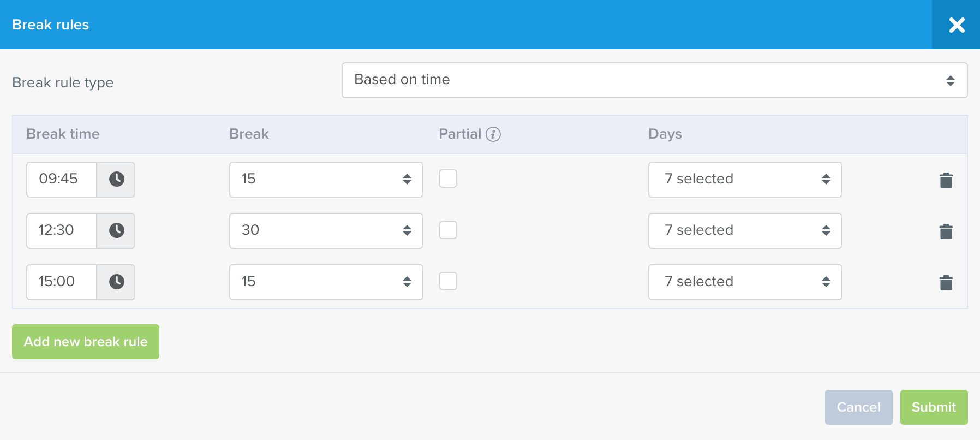Screen dimensions: 980x440
Task: Open clock picker for 12:30 break
Action: 116,230
